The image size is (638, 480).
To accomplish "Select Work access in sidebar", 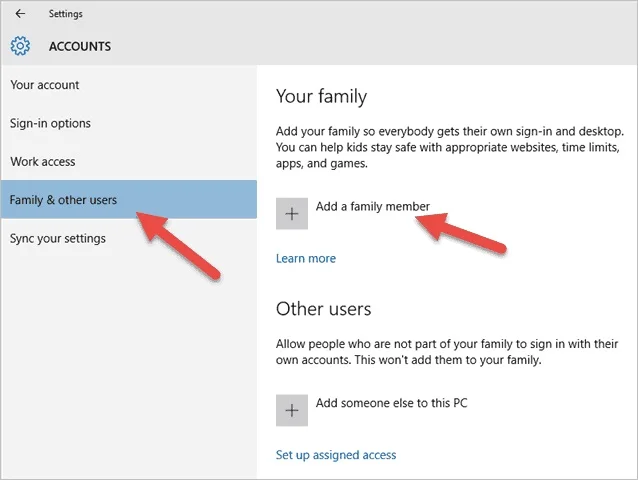I will tap(43, 161).
